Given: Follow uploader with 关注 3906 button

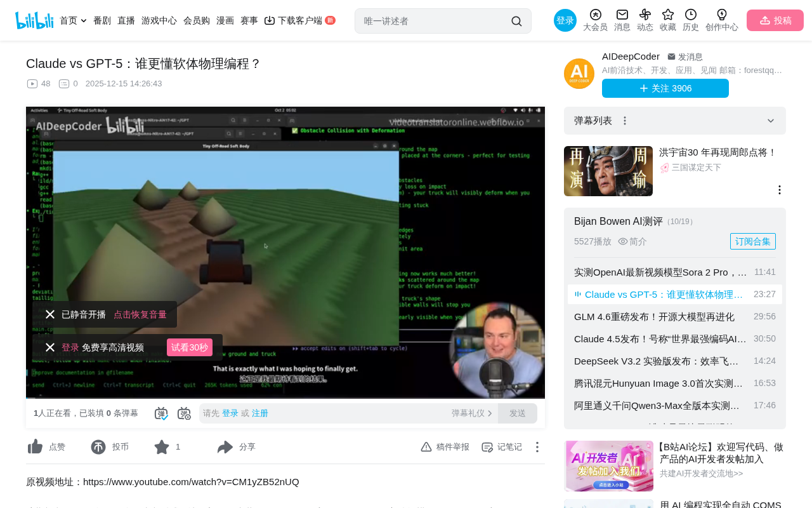Looking at the screenshot, I should pyautogui.click(x=665, y=88).
